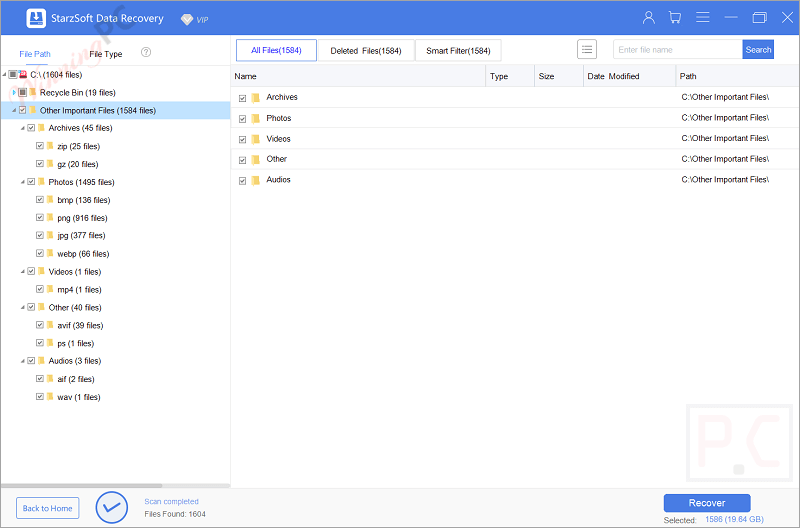Click the Audios folder icon in file list
This screenshot has width=800, height=528.
[x=256, y=180]
